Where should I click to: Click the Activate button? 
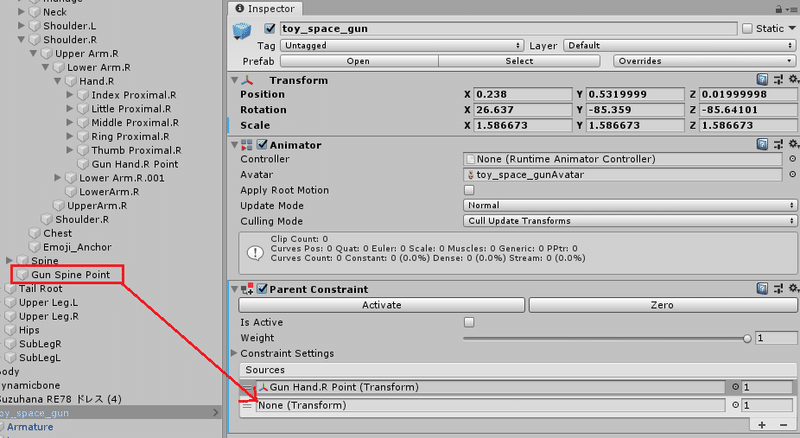(382, 305)
